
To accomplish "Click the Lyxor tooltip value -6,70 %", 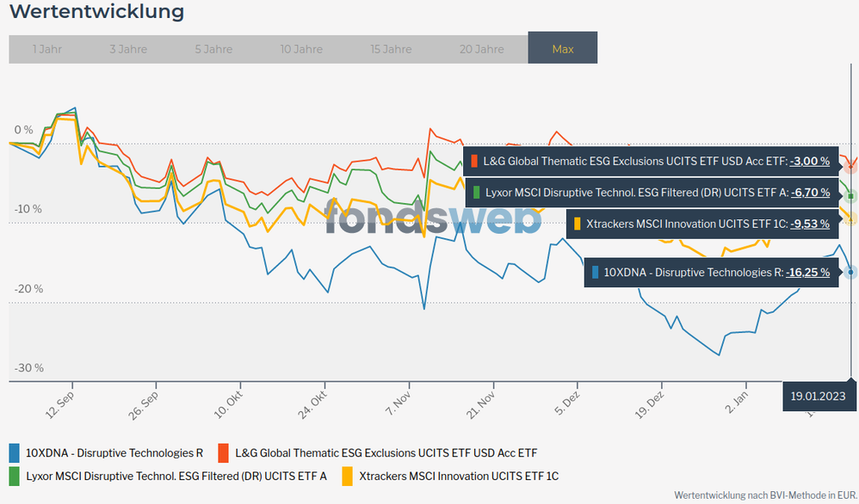I will [809, 193].
